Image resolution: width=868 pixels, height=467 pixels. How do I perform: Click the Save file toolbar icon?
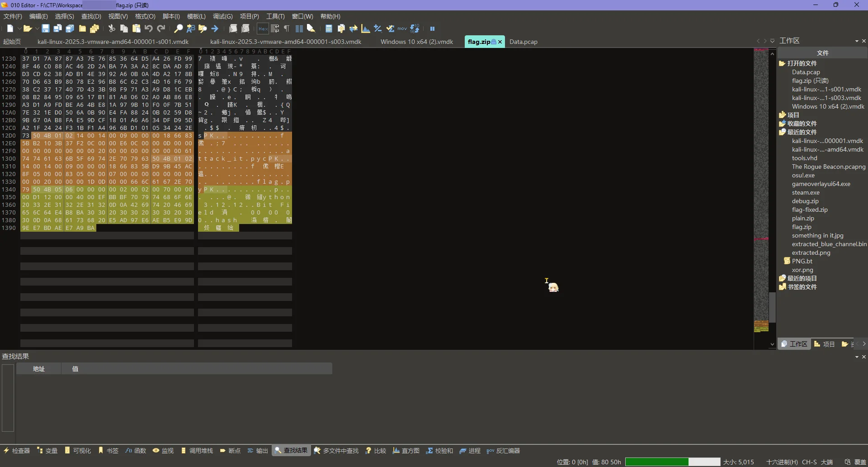click(46, 29)
